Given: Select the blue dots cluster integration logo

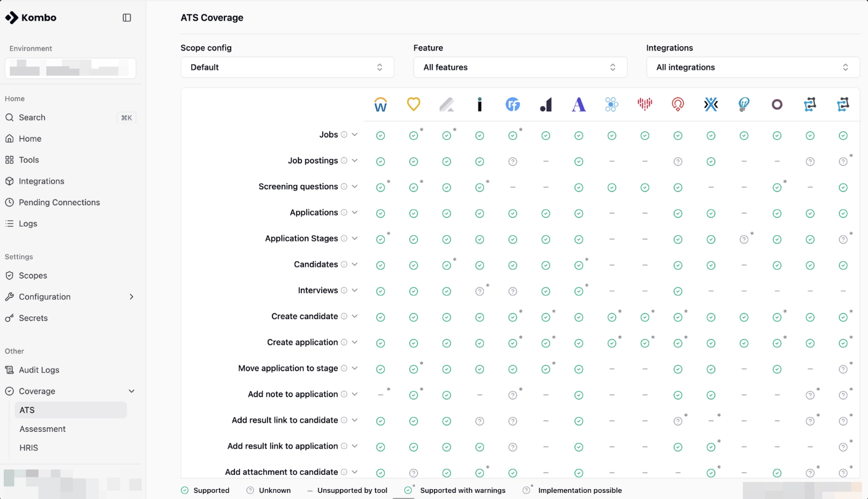Looking at the screenshot, I should click(x=612, y=105).
